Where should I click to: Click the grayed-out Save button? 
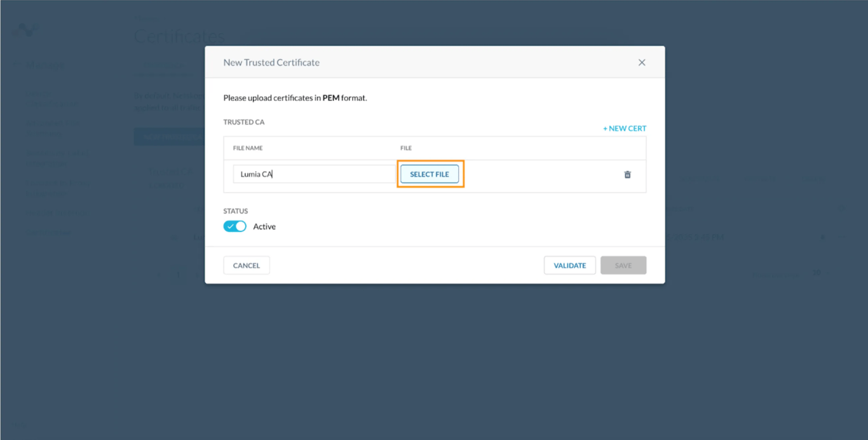pos(623,265)
